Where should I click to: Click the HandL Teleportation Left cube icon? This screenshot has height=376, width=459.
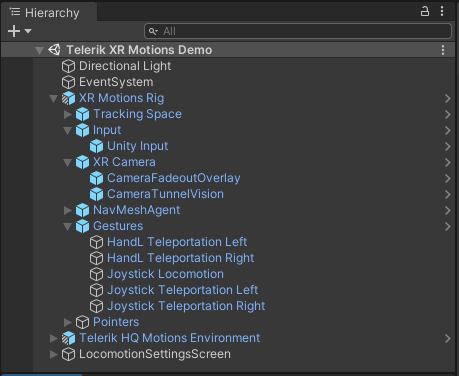click(96, 242)
